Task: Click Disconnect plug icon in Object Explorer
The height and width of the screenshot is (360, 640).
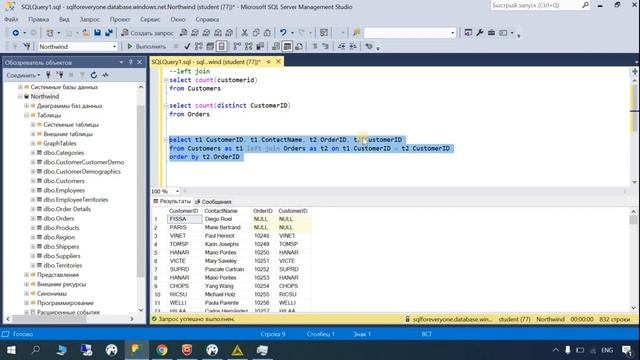Action: coord(60,75)
